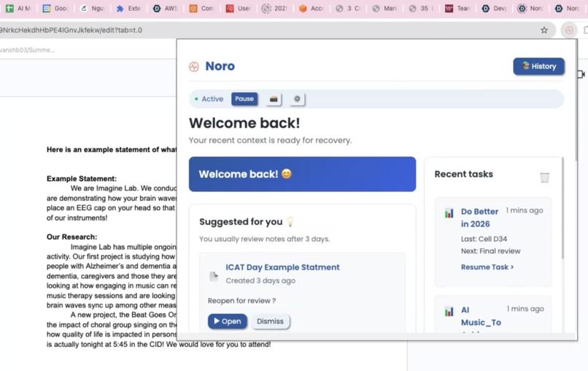Open the ICAT Day Example Statment suggestion
The image size is (588, 371).
point(228,321)
